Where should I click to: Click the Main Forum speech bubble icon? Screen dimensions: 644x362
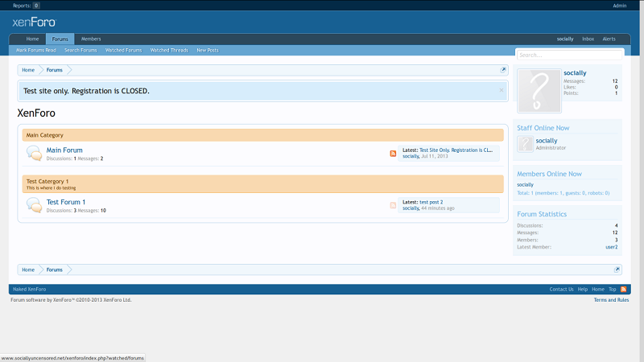tap(34, 154)
